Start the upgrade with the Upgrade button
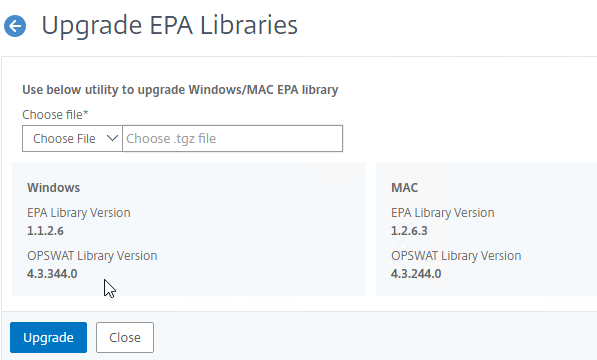 (48, 338)
